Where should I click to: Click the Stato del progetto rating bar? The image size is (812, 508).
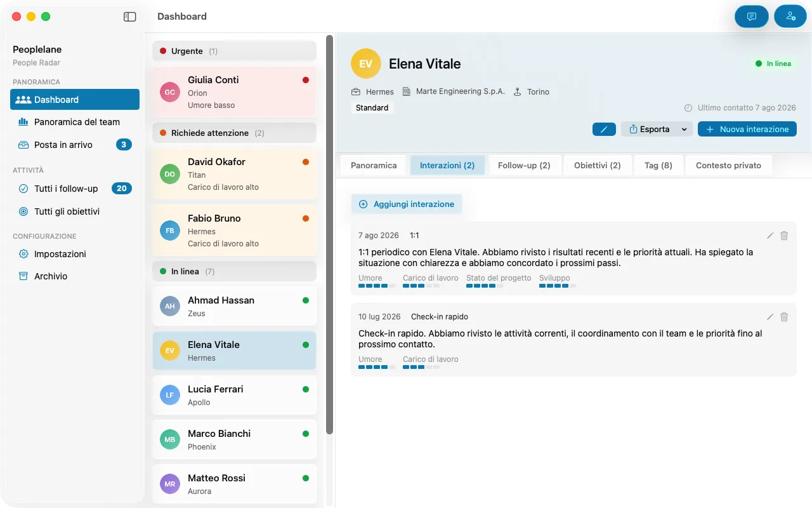[485, 286]
